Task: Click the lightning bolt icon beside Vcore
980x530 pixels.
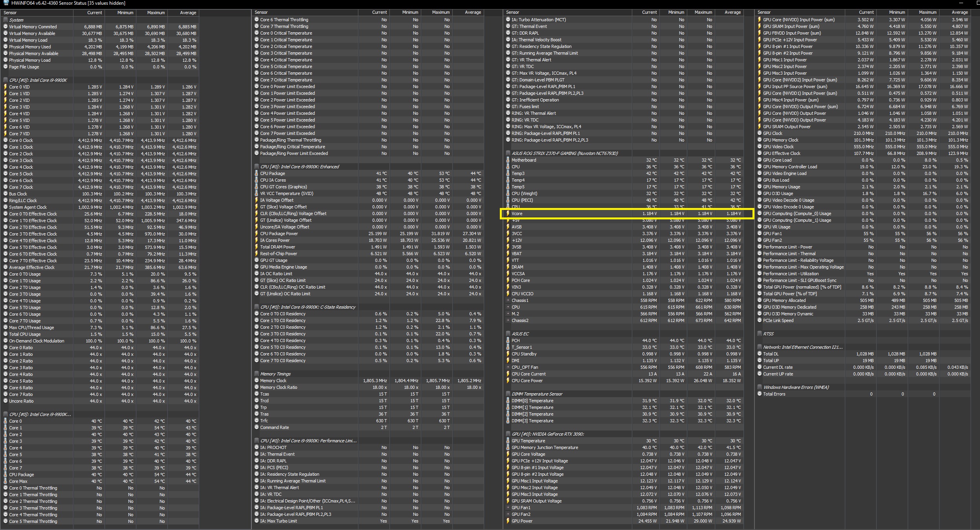Action: (x=508, y=213)
